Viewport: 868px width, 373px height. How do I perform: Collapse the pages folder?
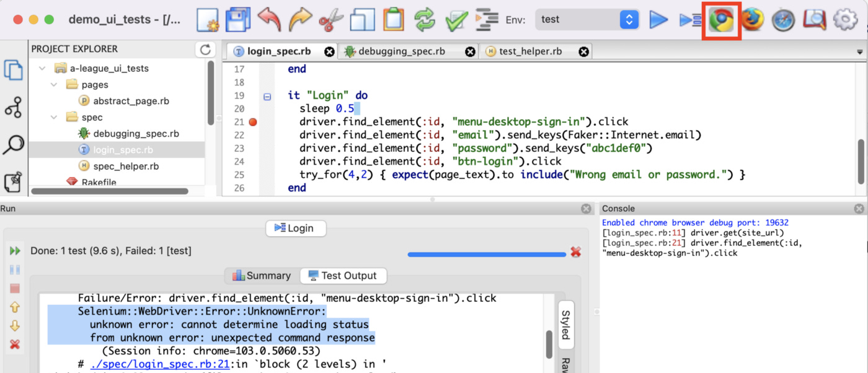point(54,84)
